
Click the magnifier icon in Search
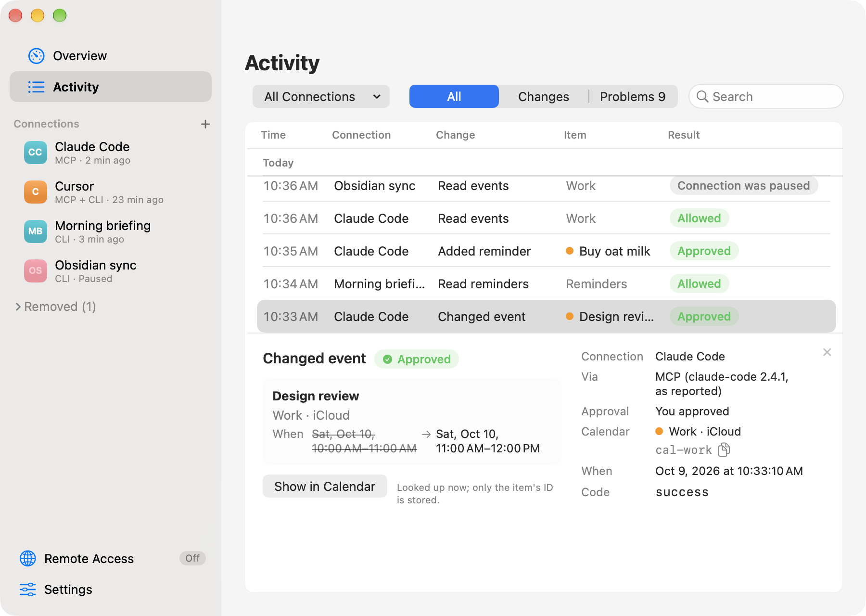click(702, 97)
